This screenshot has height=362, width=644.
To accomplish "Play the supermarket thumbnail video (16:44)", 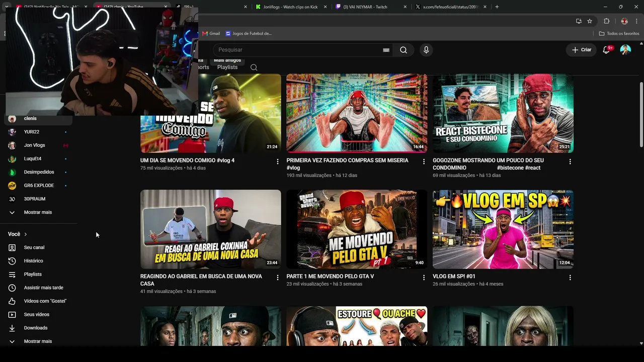I will (x=357, y=113).
